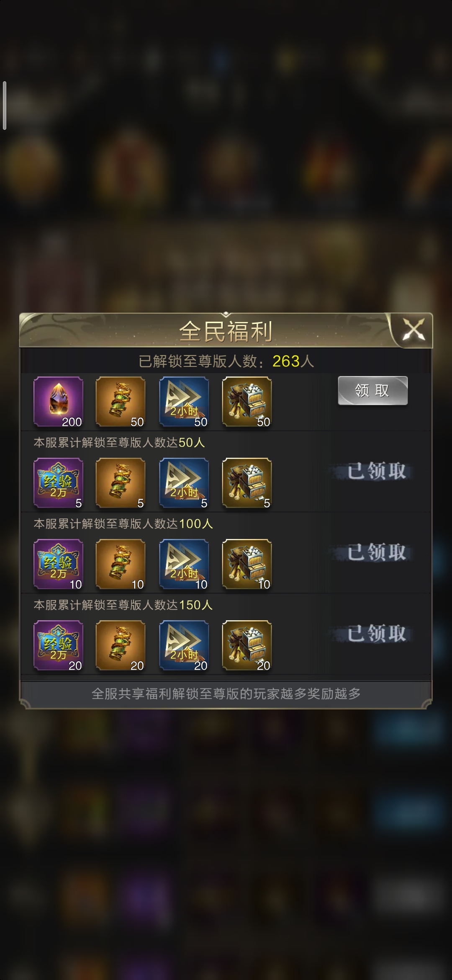The image size is (452, 980).
Task: Tap the 2小时 speed-up icon with quantity 20
Action: tap(184, 645)
